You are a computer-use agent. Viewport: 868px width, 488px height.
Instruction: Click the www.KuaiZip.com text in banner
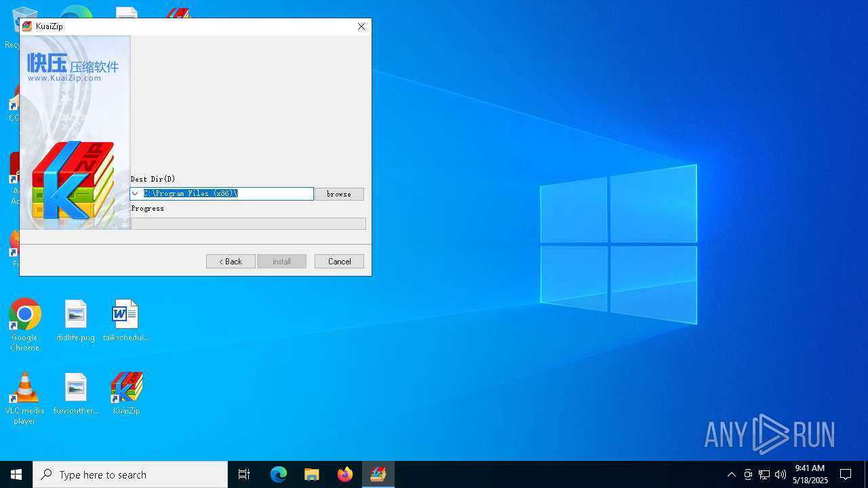(x=64, y=78)
